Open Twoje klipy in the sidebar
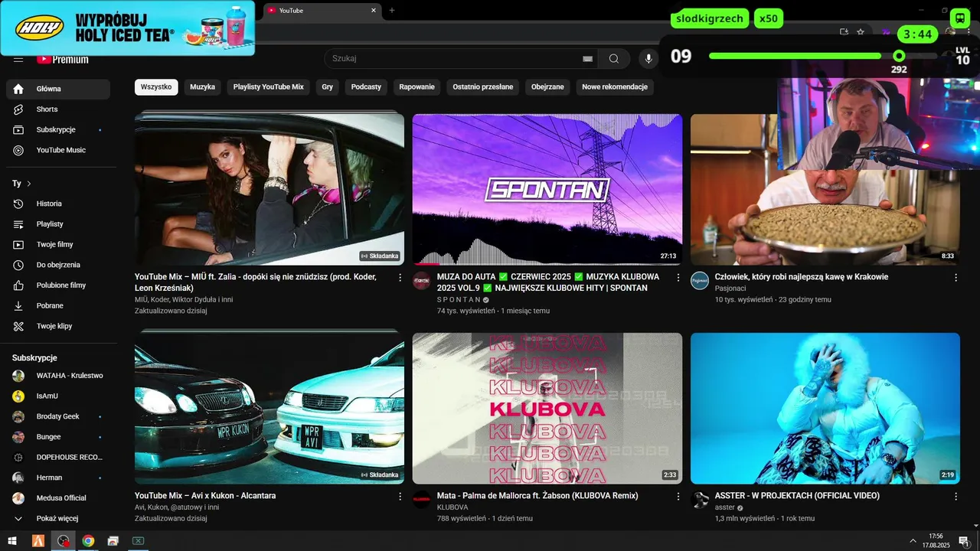 pos(58,326)
